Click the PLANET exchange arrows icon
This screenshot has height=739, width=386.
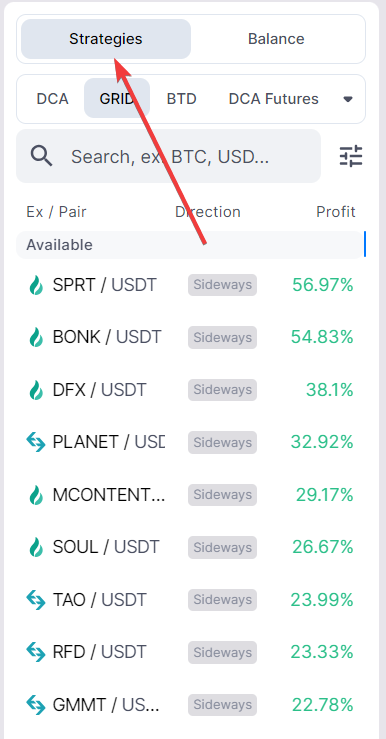pos(36,442)
